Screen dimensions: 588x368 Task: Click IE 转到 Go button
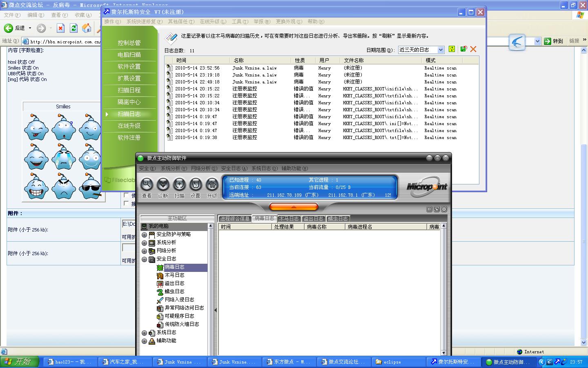[554, 41]
